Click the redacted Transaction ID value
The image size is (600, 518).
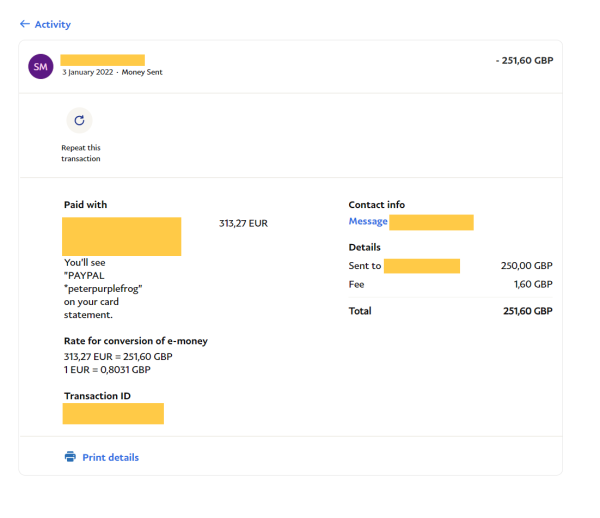pyautogui.click(x=113, y=413)
